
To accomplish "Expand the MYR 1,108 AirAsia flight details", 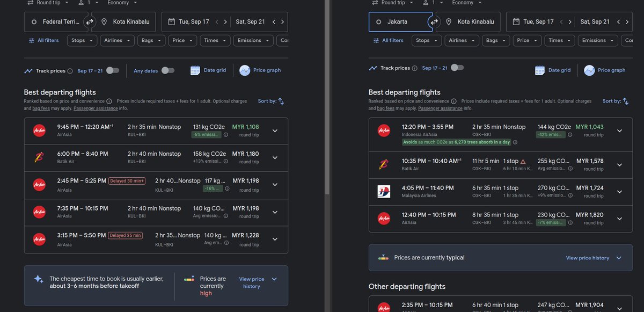I will [275, 130].
